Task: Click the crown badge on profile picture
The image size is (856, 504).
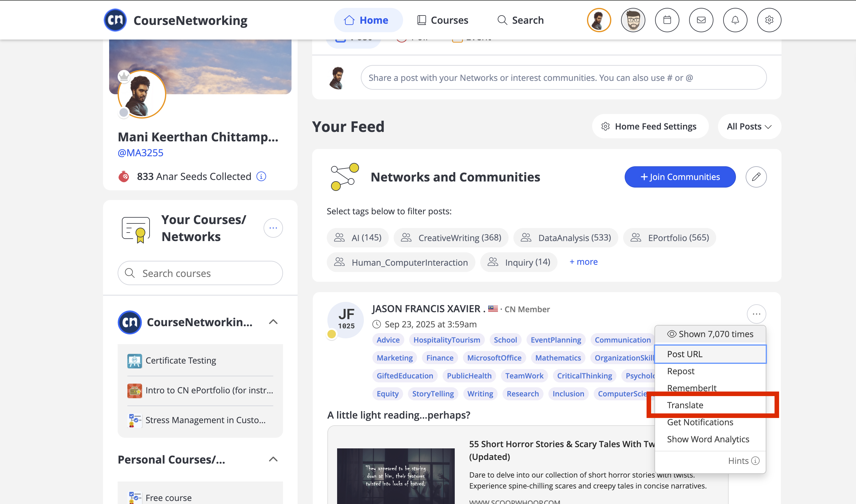Action: click(x=124, y=76)
